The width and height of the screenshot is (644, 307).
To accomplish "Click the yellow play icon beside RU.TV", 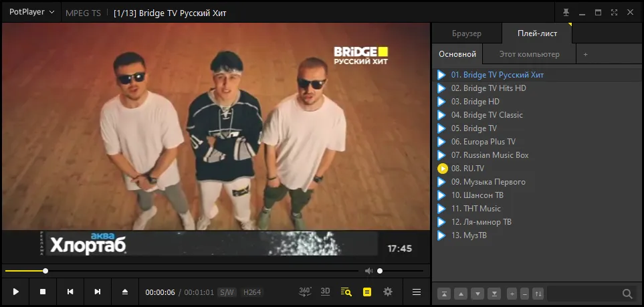I will [x=442, y=169].
